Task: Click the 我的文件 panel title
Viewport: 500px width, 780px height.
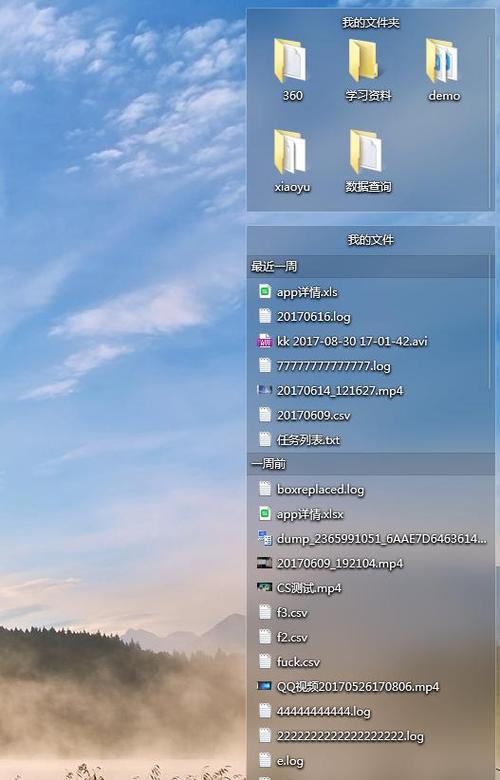Action: [371, 240]
